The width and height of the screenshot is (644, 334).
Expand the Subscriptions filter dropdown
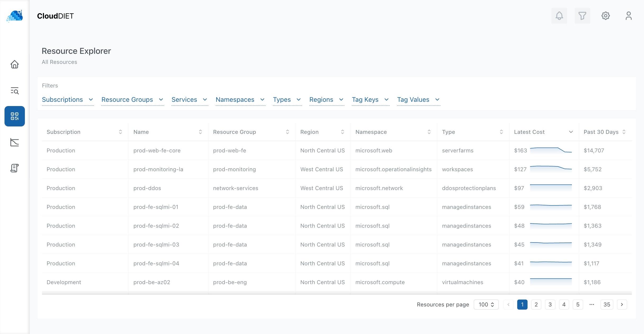point(68,100)
